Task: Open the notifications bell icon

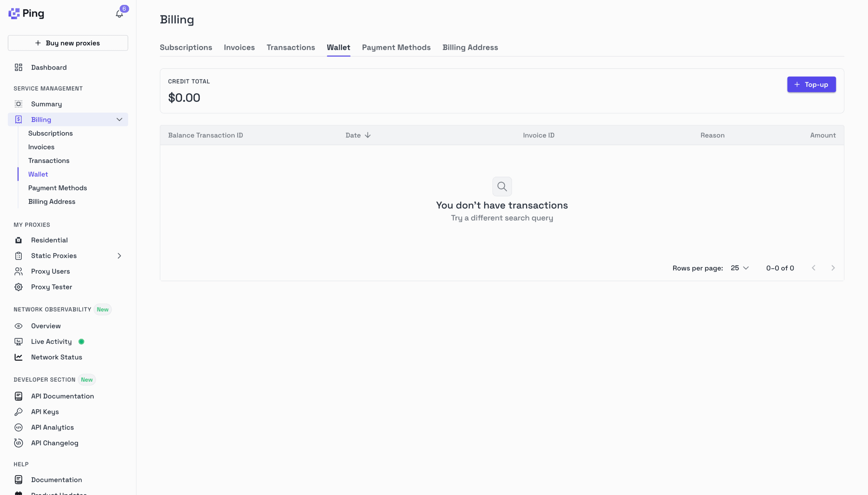Action: 119,14
